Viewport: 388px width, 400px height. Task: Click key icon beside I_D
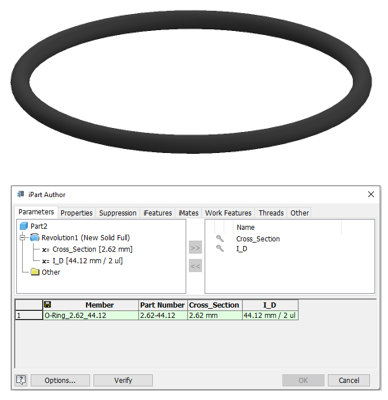point(220,248)
